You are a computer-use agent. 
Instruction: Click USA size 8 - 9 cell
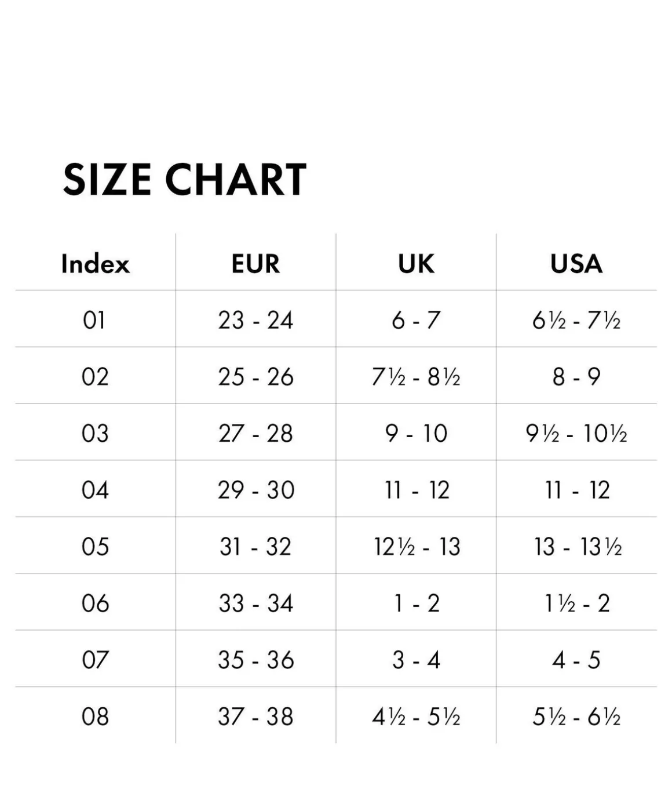tap(576, 377)
